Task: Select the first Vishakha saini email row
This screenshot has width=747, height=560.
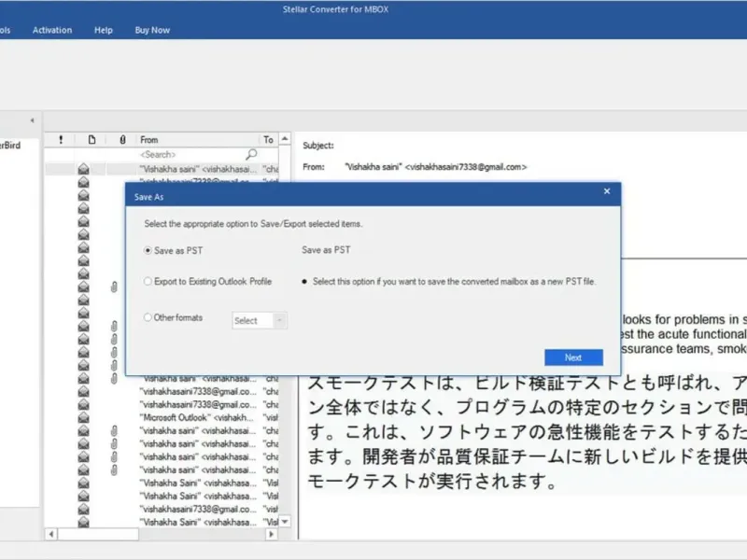Action: coord(162,169)
